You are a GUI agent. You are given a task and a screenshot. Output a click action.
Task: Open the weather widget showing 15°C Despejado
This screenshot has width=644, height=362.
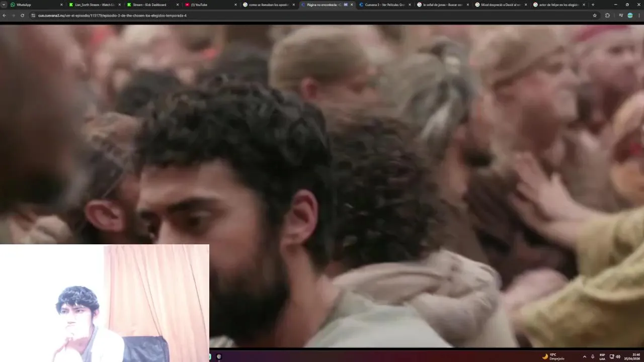(x=553, y=356)
